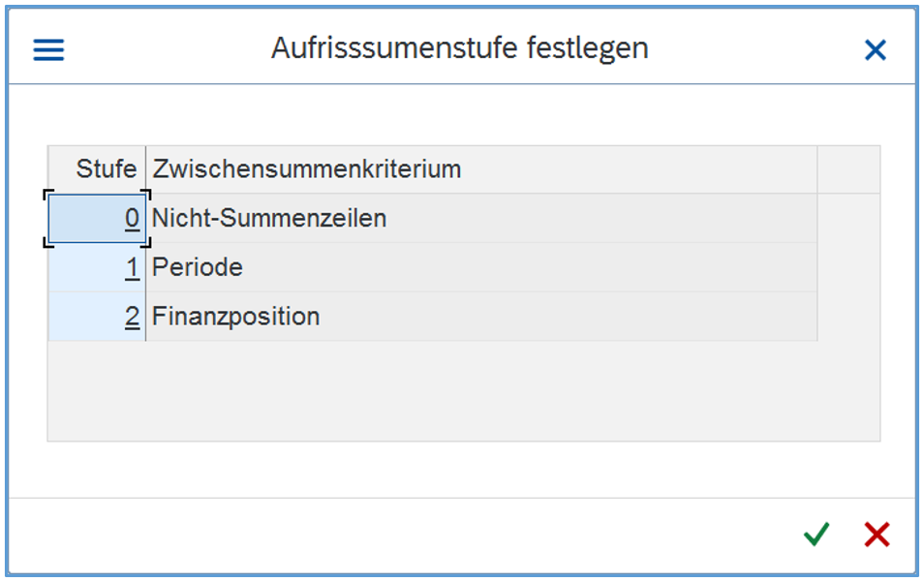This screenshot has width=924, height=580.
Task: Click the Periode criterion cell
Action: [x=198, y=268]
